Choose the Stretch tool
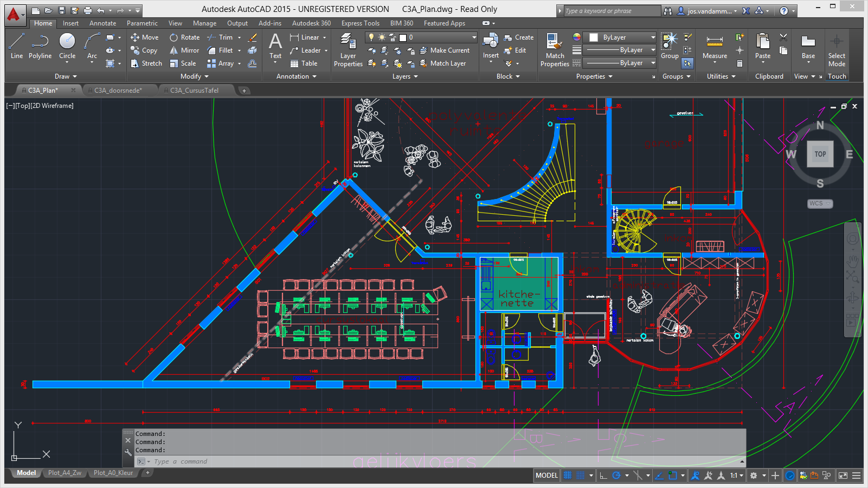The image size is (868, 488). [146, 63]
